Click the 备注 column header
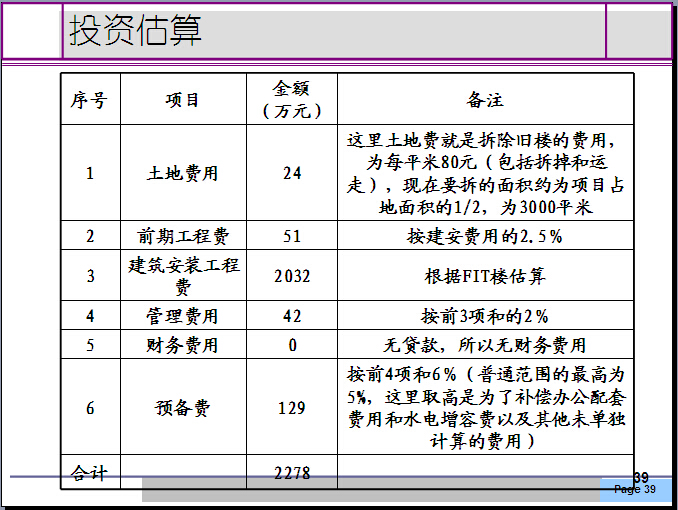The width and height of the screenshot is (678, 510). pos(485,99)
